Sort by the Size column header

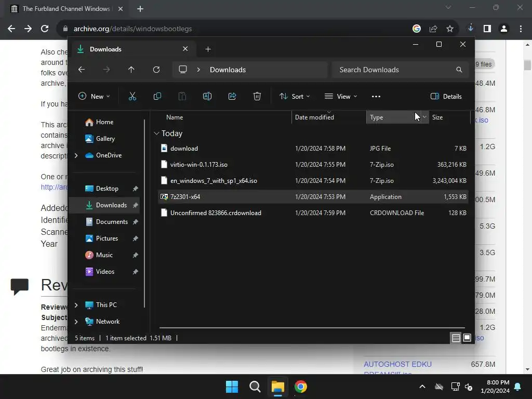point(449,117)
